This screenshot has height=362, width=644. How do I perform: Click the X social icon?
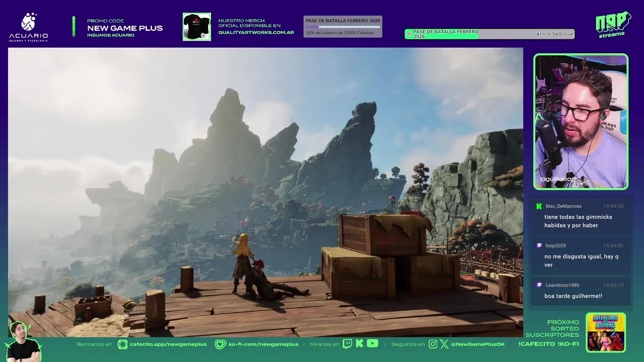pos(444,344)
